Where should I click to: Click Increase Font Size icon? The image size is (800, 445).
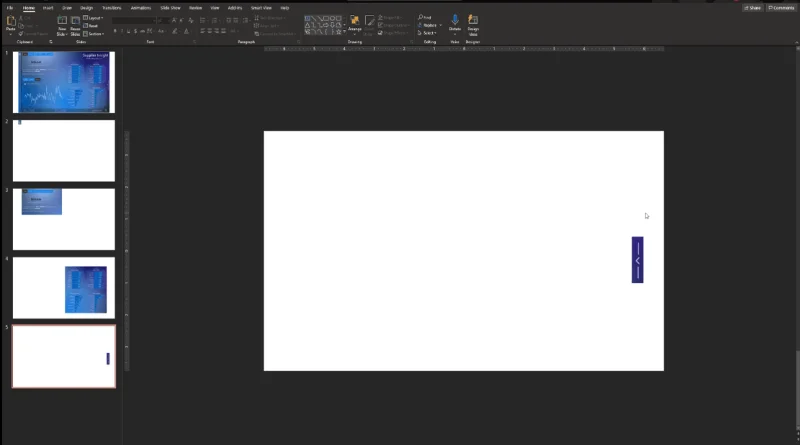click(174, 20)
